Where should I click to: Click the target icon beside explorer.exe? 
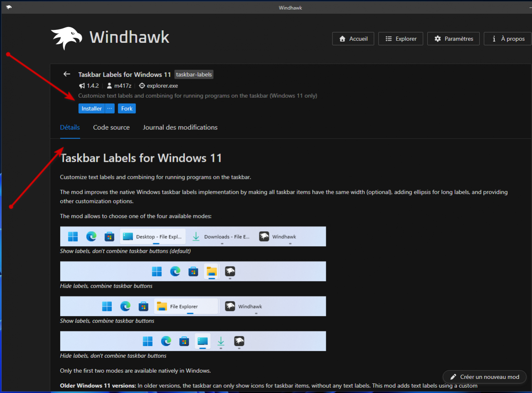tap(142, 86)
